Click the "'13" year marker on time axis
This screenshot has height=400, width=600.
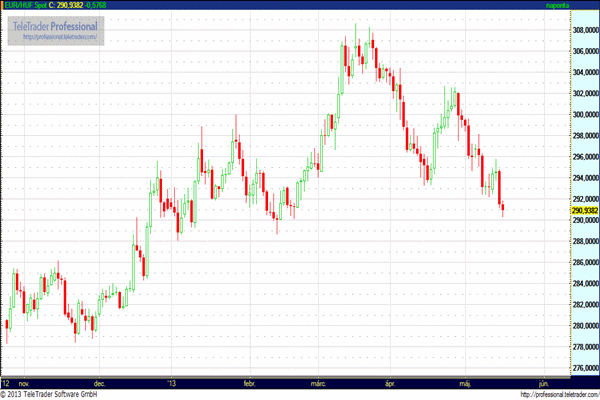[x=172, y=382]
